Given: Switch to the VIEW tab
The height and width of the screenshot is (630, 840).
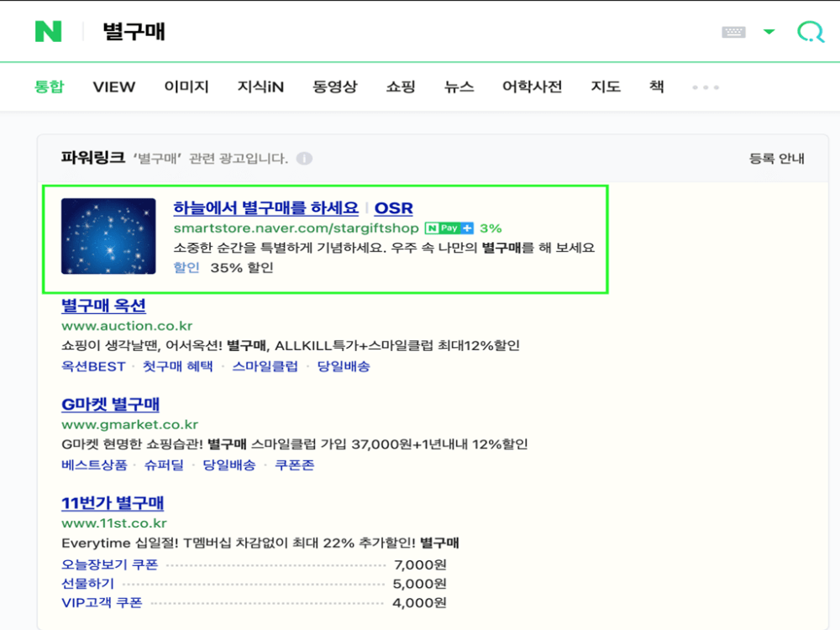Looking at the screenshot, I should coord(113,87).
